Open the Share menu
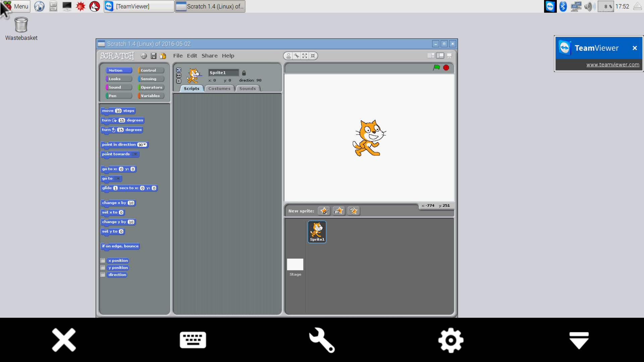The height and width of the screenshot is (362, 644). click(x=209, y=56)
